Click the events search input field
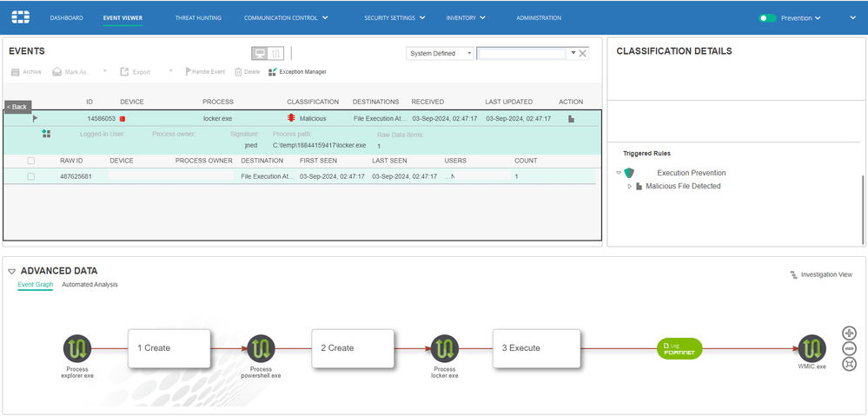868x416 pixels. tap(521, 54)
